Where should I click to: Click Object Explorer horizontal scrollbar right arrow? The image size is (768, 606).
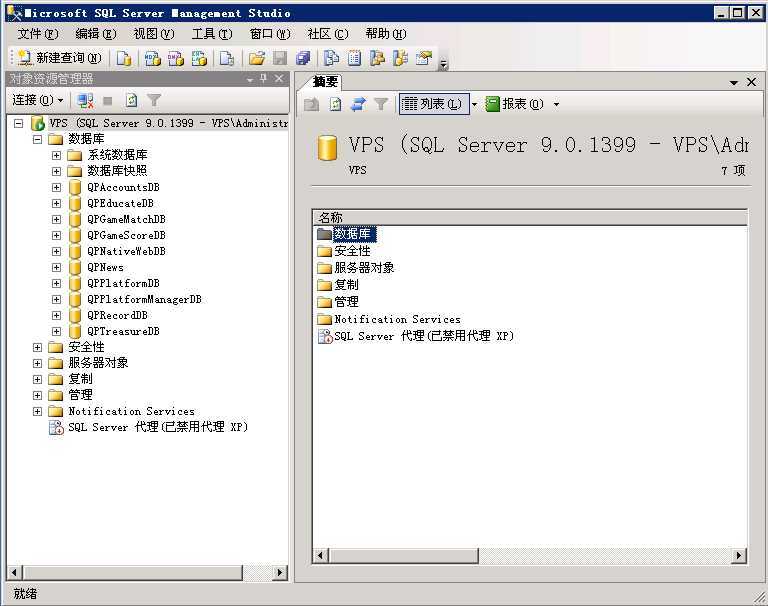[280, 572]
